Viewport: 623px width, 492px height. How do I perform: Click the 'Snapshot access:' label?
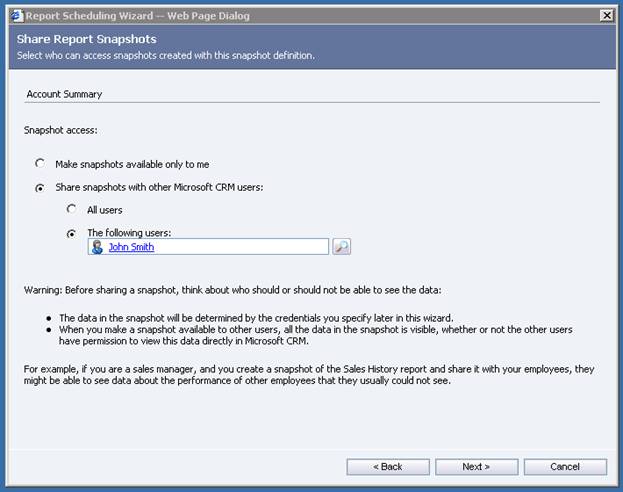(59, 130)
